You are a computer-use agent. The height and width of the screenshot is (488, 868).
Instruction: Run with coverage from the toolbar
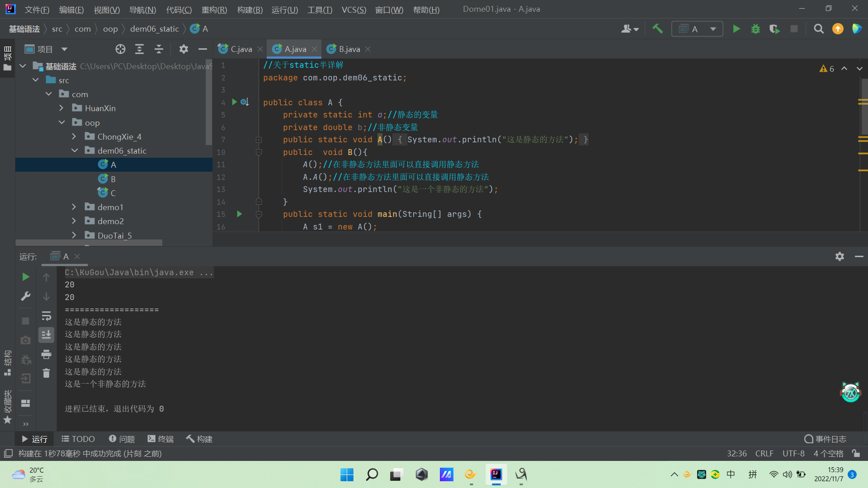click(x=774, y=29)
